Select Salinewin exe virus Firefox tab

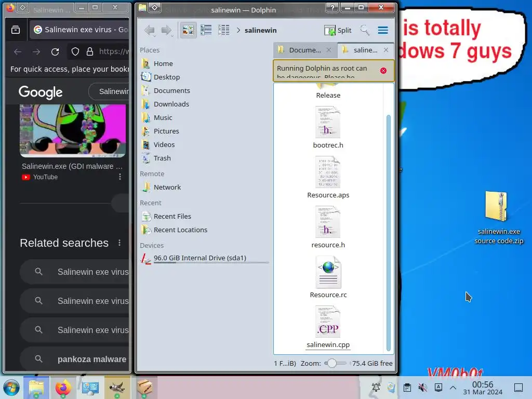(x=79, y=30)
